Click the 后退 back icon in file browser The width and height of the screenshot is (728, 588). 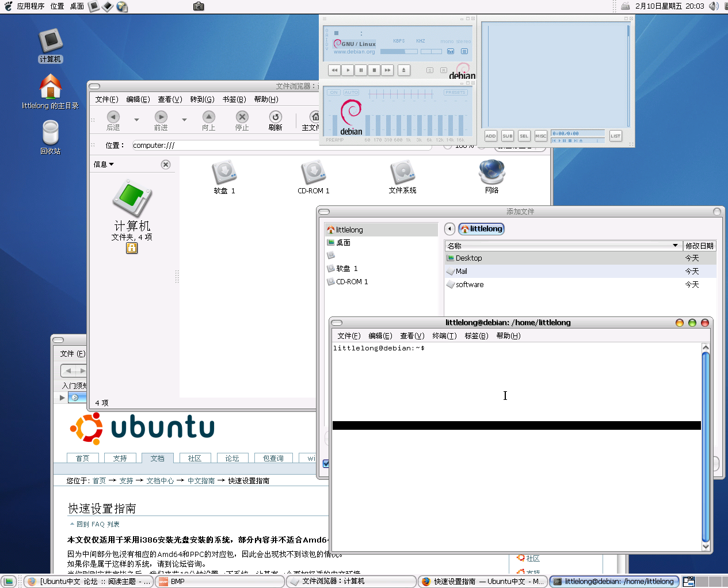[113, 117]
